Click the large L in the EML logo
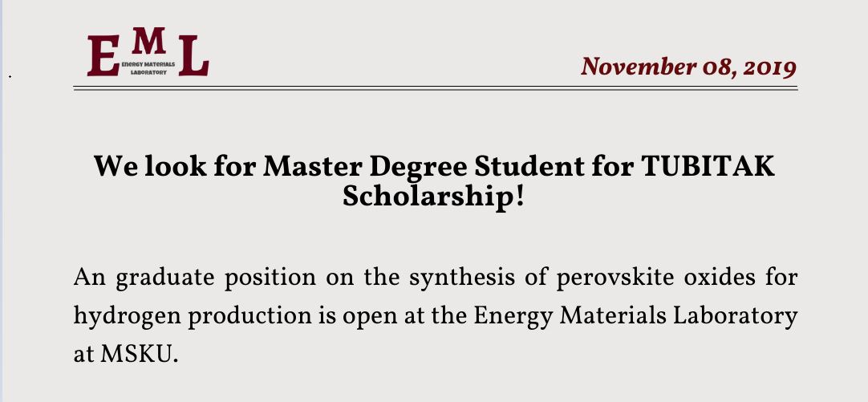868x402 pixels. click(x=193, y=55)
